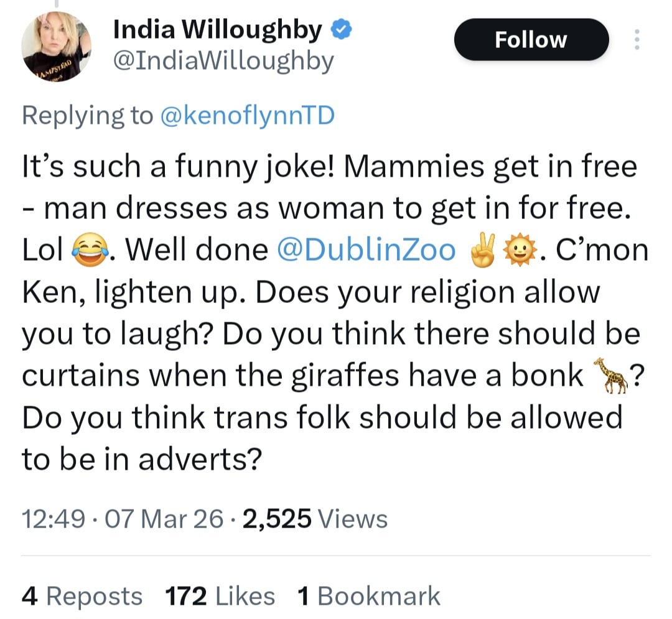Open the 12:49 timestamp
Screen dimensions: 672x619
(x=53, y=519)
